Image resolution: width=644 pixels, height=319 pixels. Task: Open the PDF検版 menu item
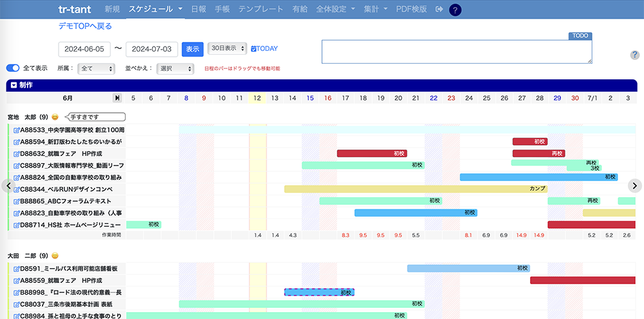tap(412, 9)
